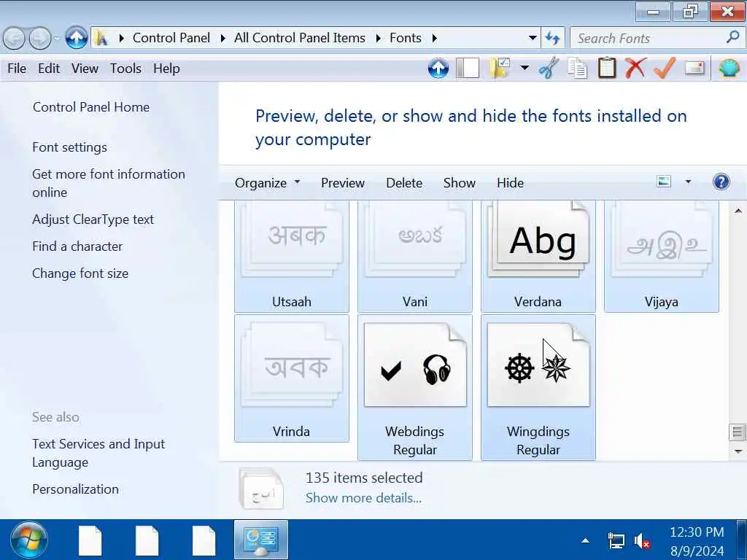Select the Wingdings Regular font
This screenshot has height=560, width=747.
click(x=538, y=387)
